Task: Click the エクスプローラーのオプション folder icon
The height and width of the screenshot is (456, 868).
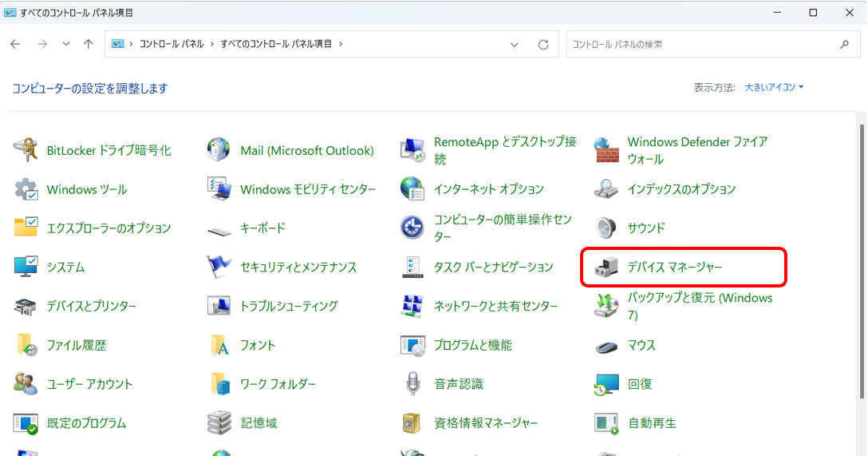Action: point(26,228)
